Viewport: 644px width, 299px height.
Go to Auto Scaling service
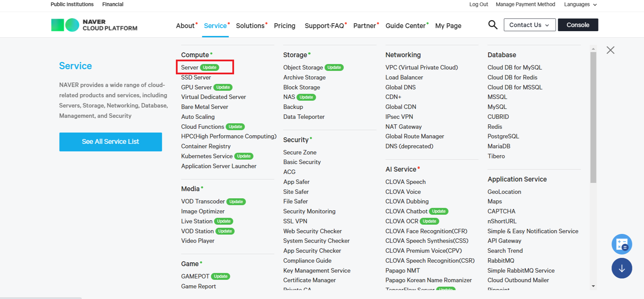[198, 117]
